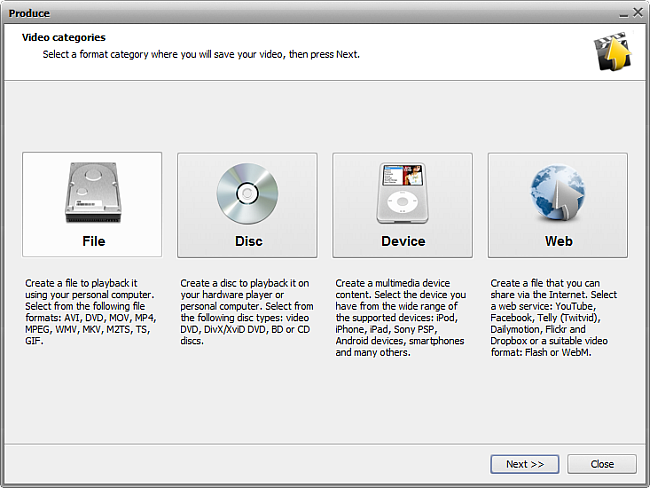Pick the Web category label
Screen dimensions: 650x488
point(558,241)
